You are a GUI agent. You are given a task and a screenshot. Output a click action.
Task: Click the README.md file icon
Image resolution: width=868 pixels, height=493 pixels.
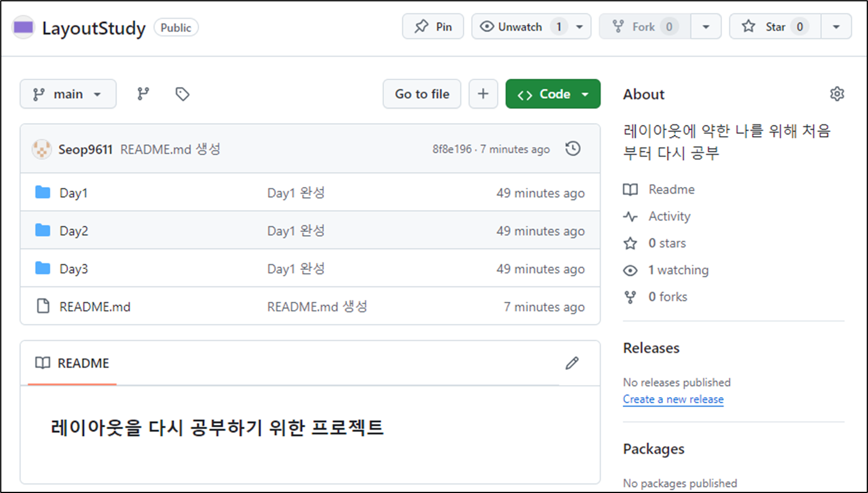[43, 306]
